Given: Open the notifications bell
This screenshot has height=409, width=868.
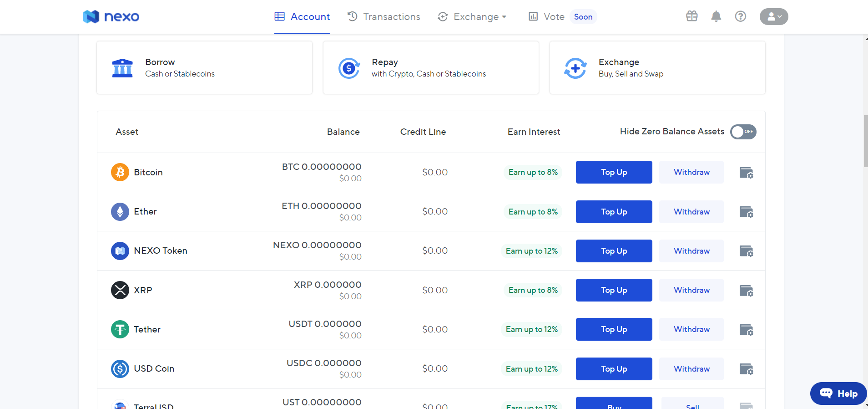Looking at the screenshot, I should point(716,16).
